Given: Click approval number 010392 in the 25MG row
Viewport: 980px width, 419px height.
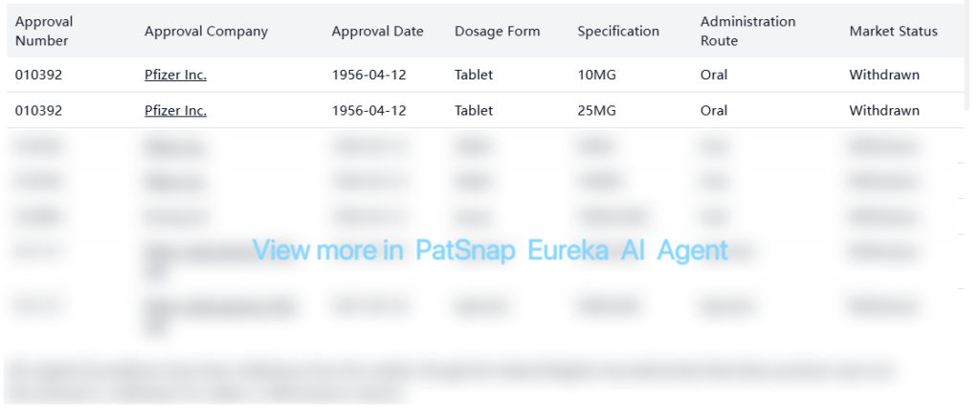Looking at the screenshot, I should 38,110.
